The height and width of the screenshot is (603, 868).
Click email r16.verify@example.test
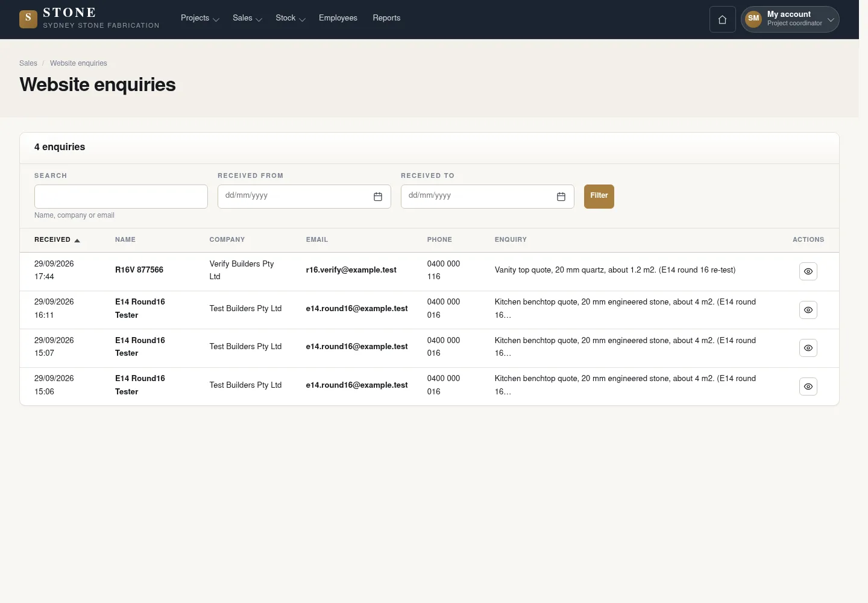pos(351,270)
